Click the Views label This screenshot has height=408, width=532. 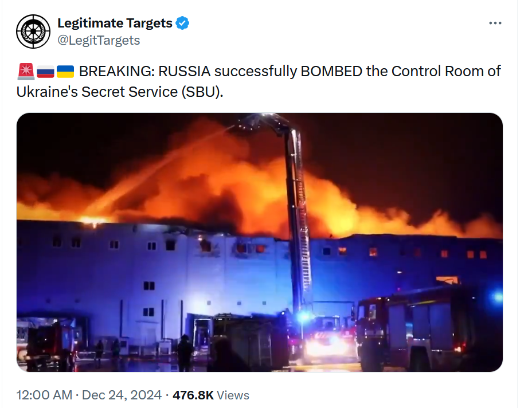(x=233, y=395)
